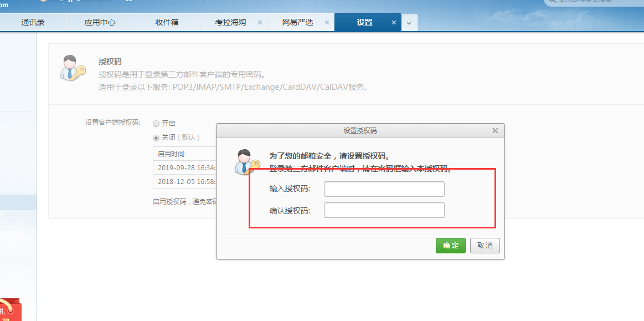Close the 设置 tab
This screenshot has width=644, height=321.
click(394, 23)
